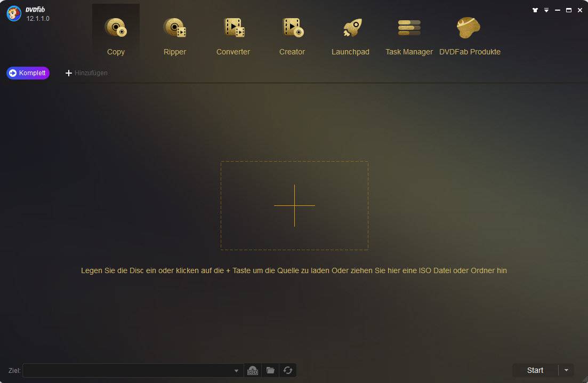Click the Start button
The height and width of the screenshot is (383, 588).
click(x=535, y=370)
